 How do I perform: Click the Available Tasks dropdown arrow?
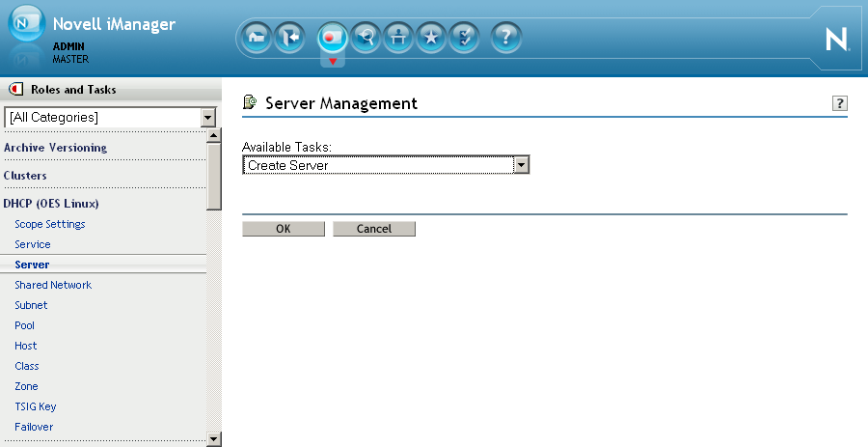[x=521, y=165]
